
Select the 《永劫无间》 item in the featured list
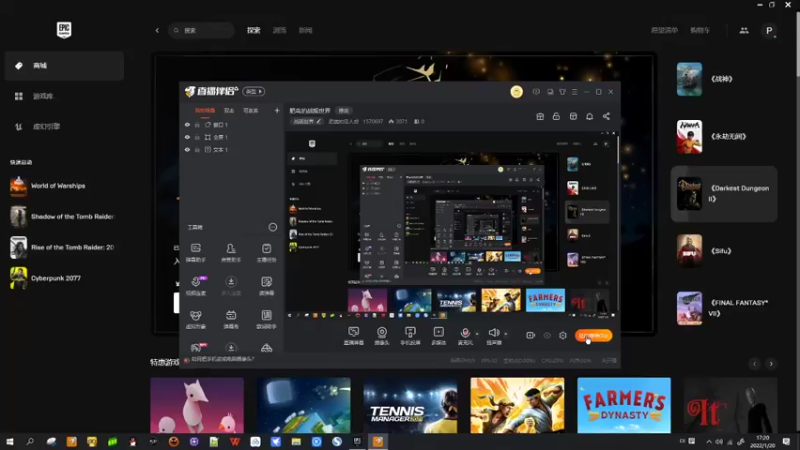click(723, 136)
